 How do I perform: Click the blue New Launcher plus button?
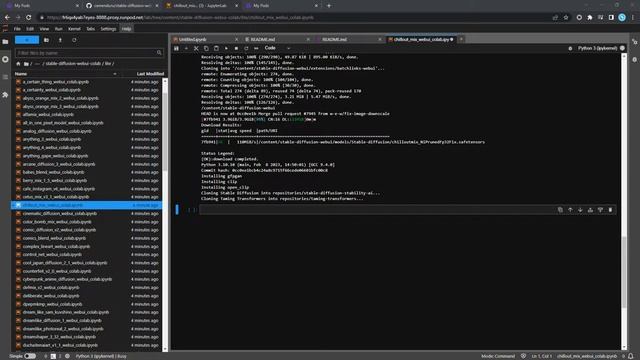coord(27,40)
